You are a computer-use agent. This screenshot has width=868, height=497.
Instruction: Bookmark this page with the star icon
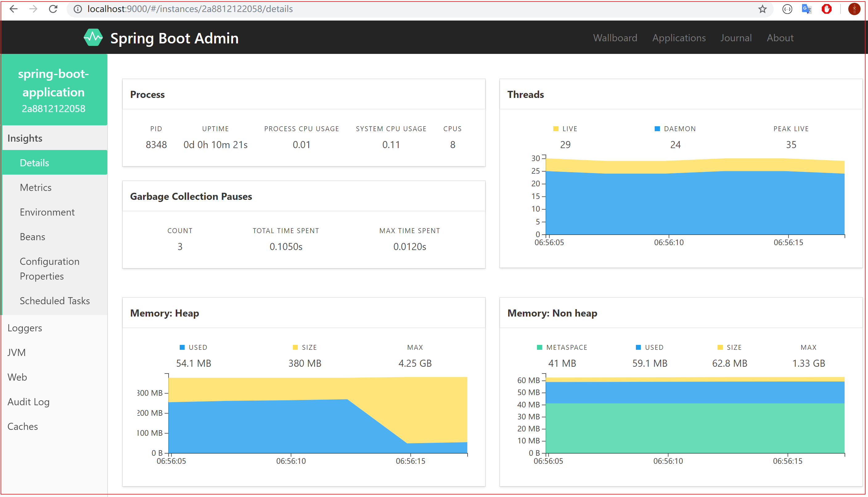[763, 9]
